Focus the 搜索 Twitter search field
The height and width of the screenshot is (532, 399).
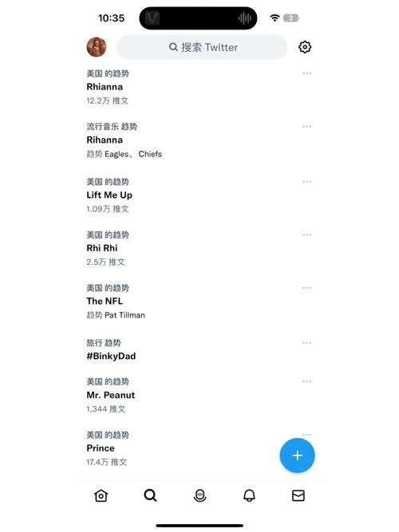click(x=202, y=47)
